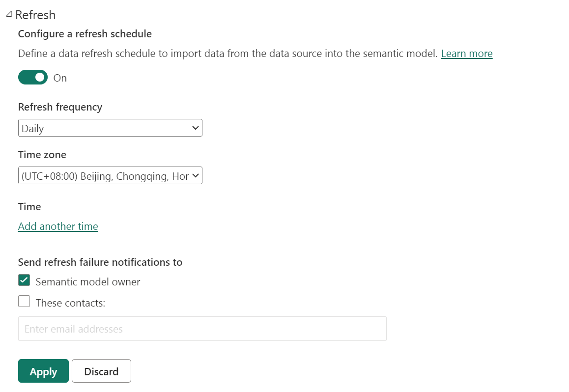Screen dimensions: 569x392
Task: Click the Send refresh failure notifications heading
Action: click(100, 262)
